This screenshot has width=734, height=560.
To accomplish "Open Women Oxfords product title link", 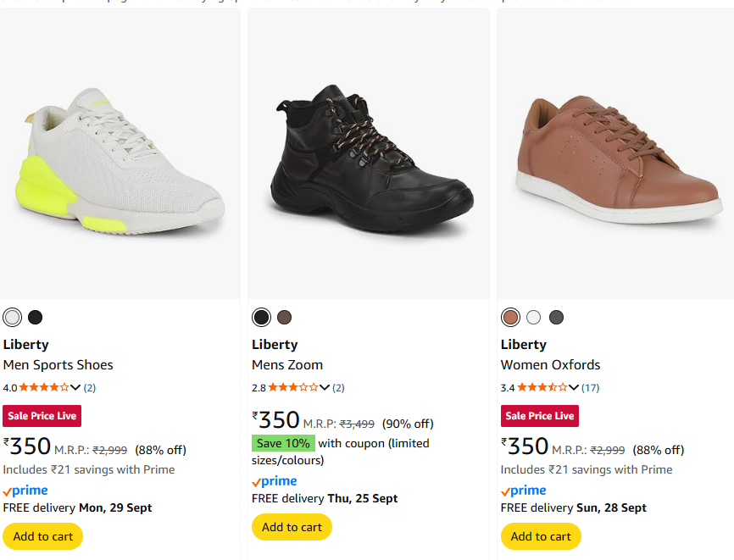I will pyautogui.click(x=550, y=365).
